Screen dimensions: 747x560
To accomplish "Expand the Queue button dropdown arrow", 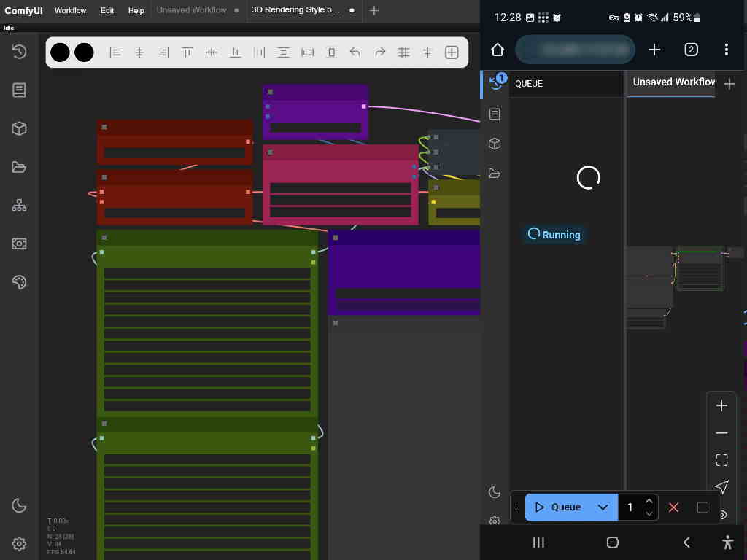I will point(603,507).
